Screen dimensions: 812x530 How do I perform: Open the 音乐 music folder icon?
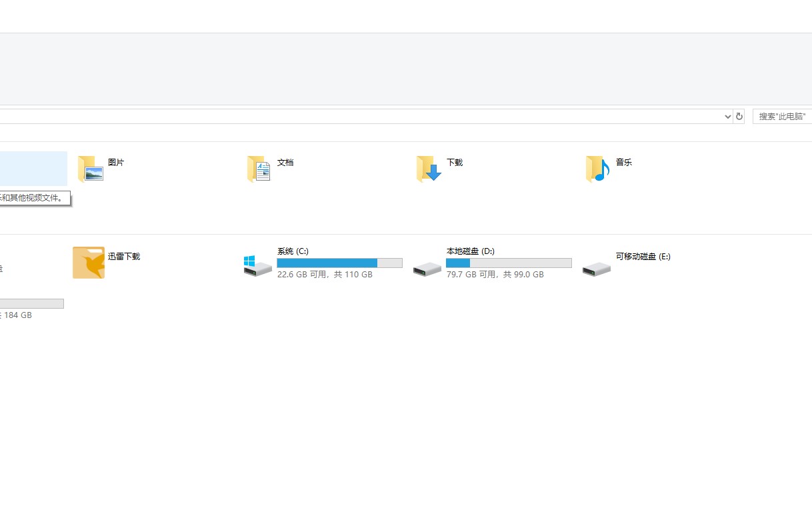(597, 169)
